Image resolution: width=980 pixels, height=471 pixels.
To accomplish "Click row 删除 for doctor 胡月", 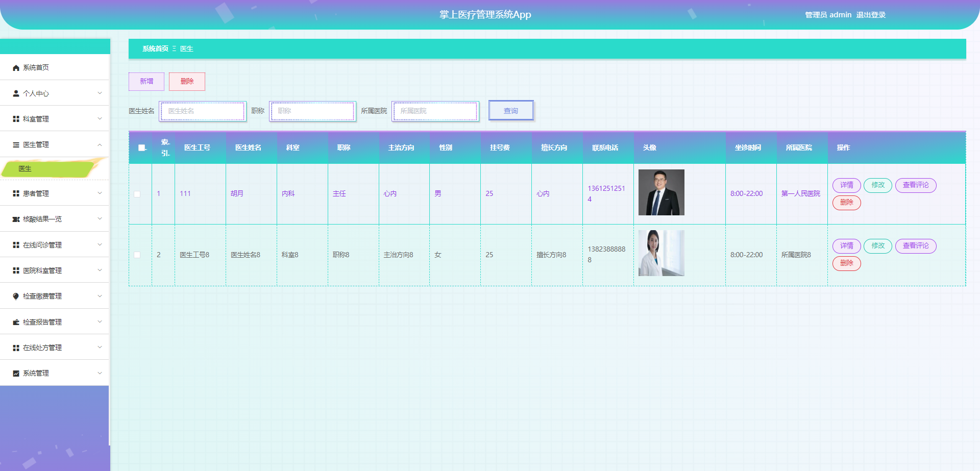I will (x=847, y=203).
